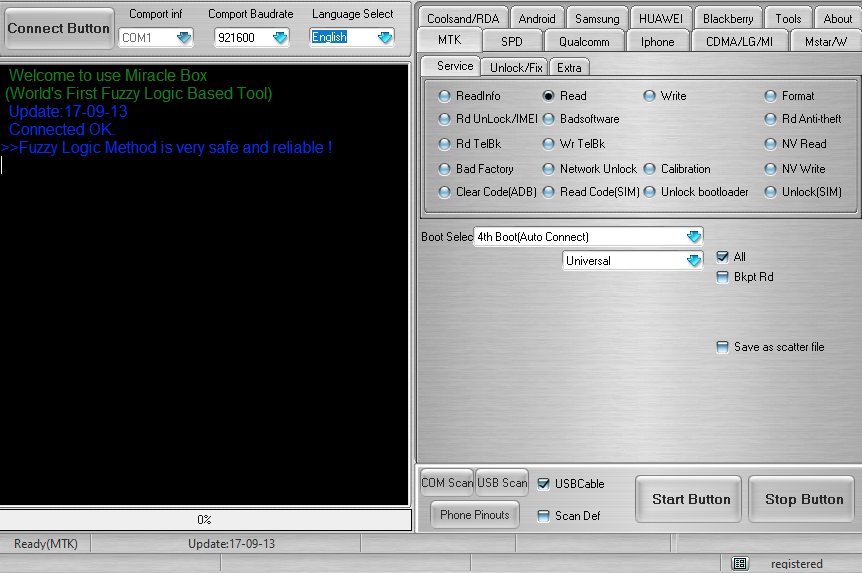
Task: Toggle the Save as scatter file checkbox
Action: coord(723,347)
